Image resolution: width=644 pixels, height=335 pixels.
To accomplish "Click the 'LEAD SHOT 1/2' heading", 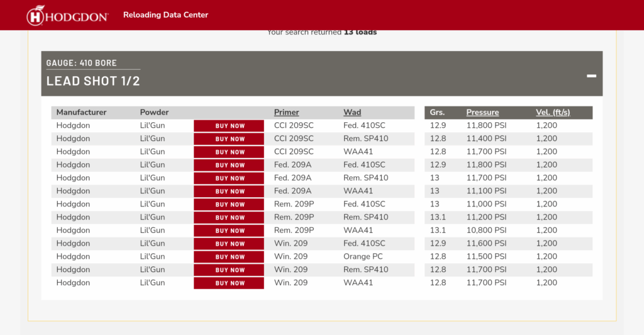I will 93,81.
